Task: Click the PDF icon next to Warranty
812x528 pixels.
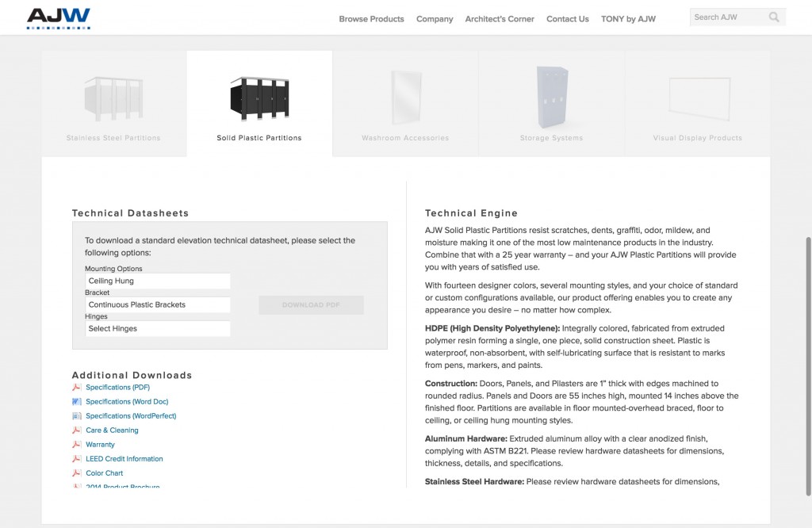Action: coord(76,445)
